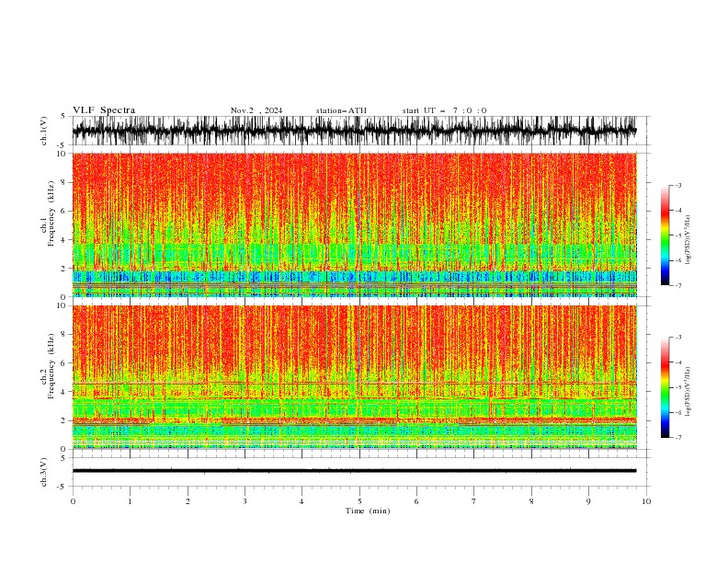Select the "Nov.2 , 2024" date text
The width and height of the screenshot is (728, 563).
(256, 110)
